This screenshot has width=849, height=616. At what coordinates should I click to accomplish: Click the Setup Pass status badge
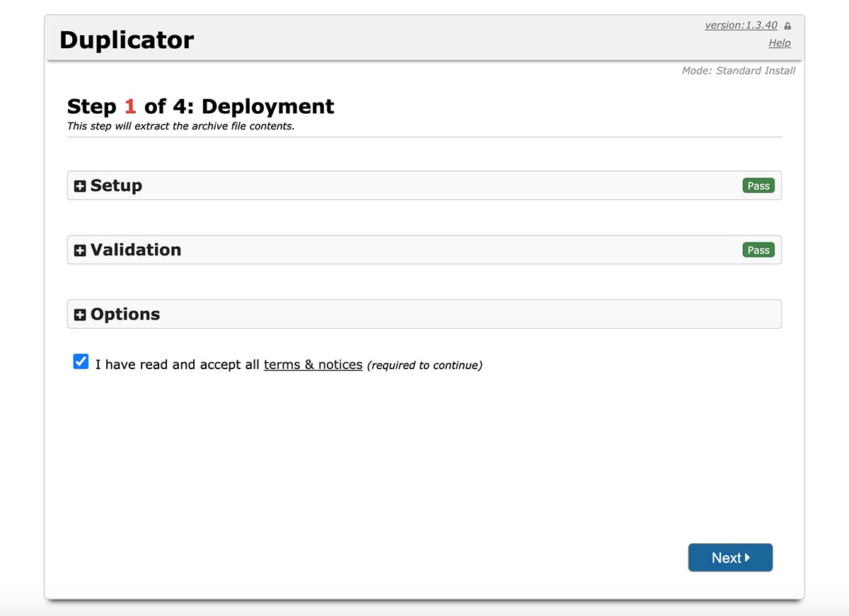pos(758,185)
